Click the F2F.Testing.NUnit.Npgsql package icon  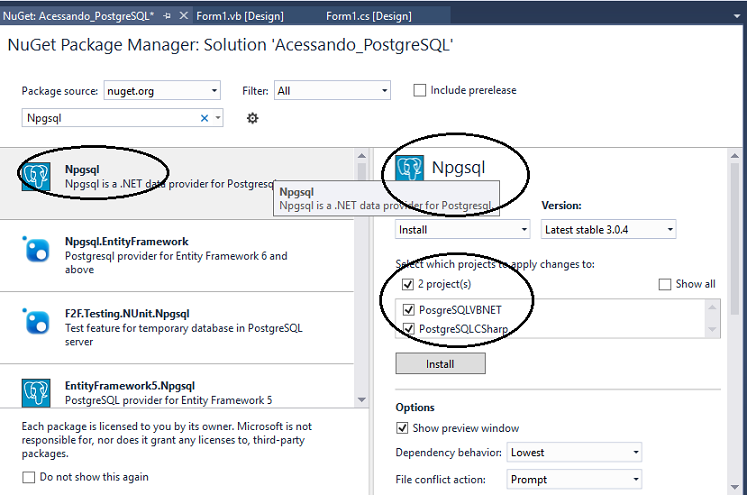click(36, 322)
